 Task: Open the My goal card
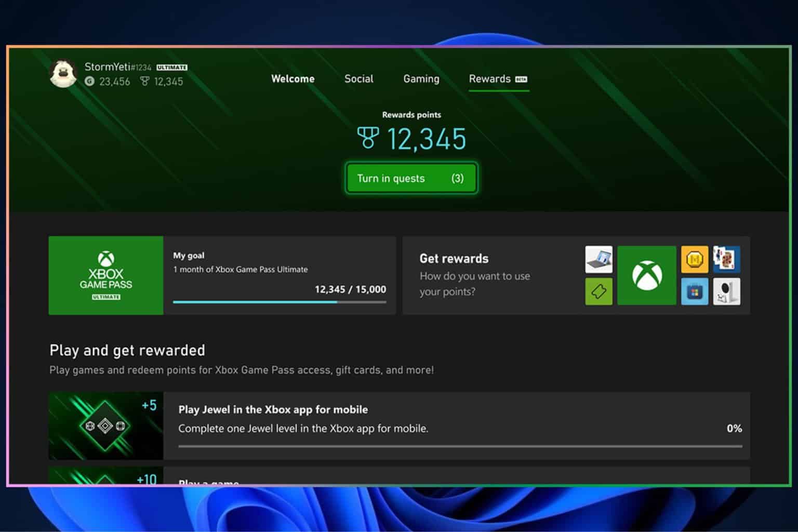(222, 275)
